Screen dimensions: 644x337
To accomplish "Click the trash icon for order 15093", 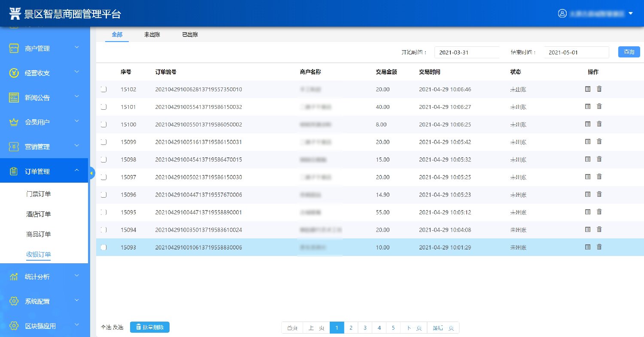I will (599, 247).
